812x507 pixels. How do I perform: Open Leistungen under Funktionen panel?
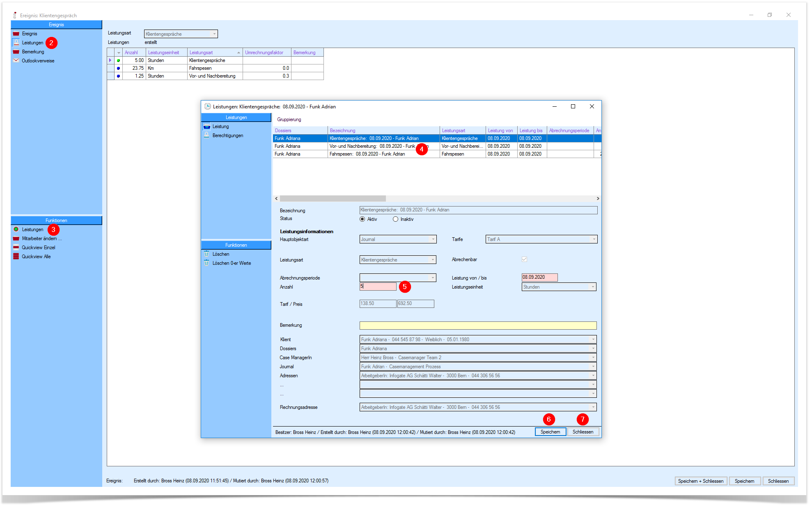[x=32, y=229]
